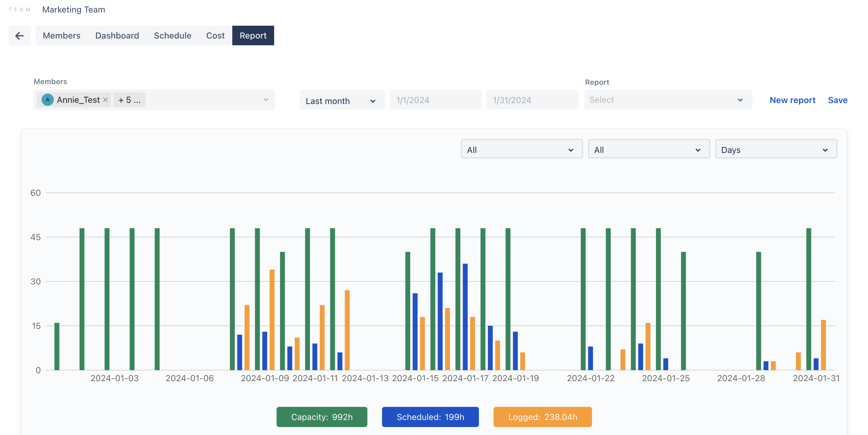Open the Report Select dropdown

click(x=668, y=100)
